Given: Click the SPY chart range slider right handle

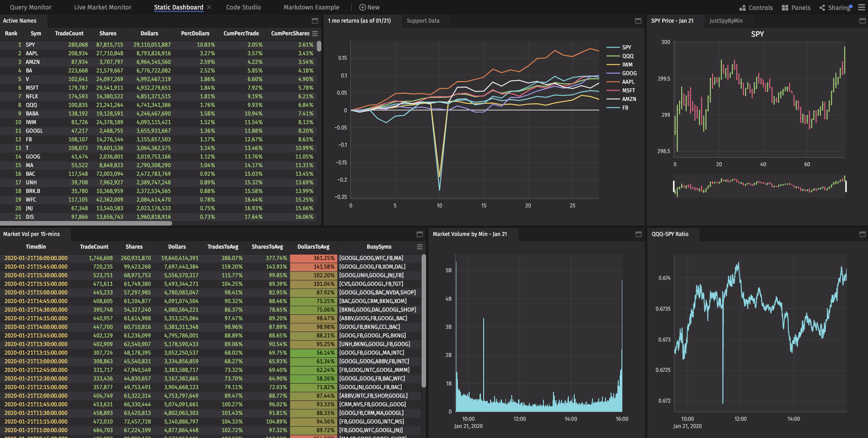Looking at the screenshot, I should [x=846, y=186].
